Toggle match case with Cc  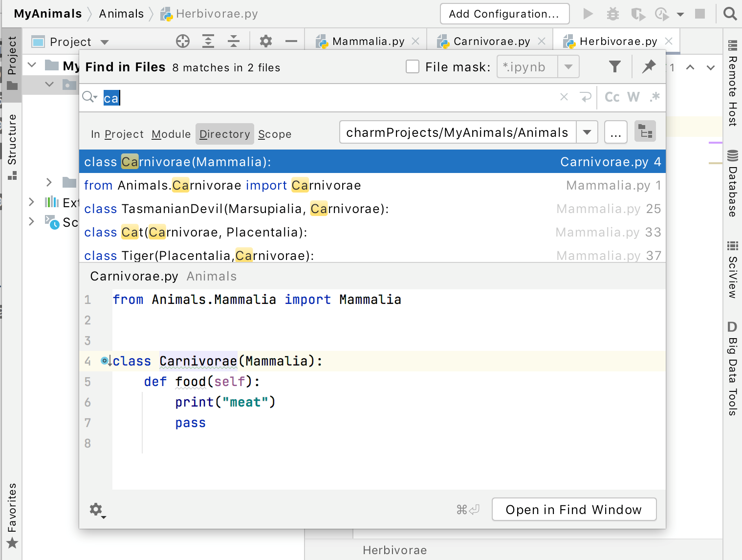click(612, 97)
